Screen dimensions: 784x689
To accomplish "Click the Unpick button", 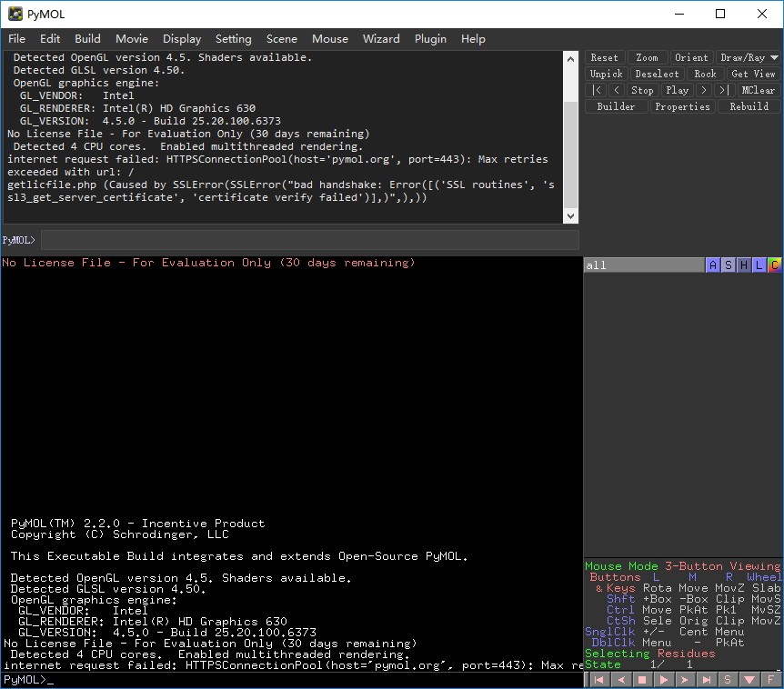I will coord(606,74).
